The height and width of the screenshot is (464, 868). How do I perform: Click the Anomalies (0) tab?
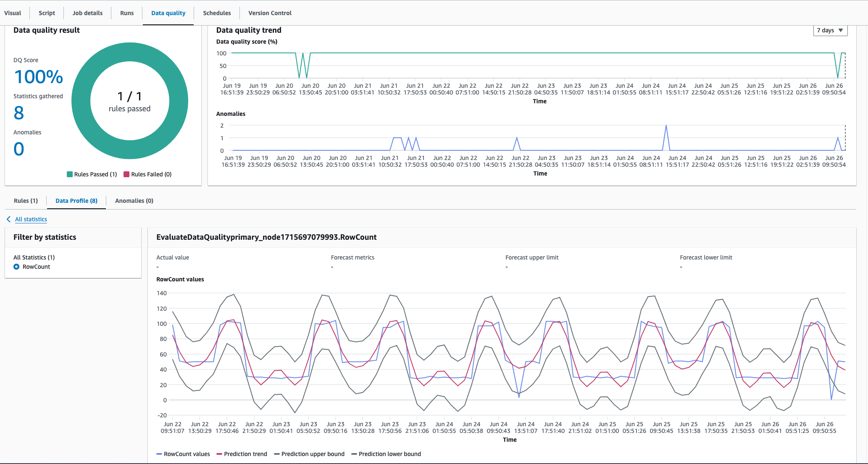[x=134, y=200]
